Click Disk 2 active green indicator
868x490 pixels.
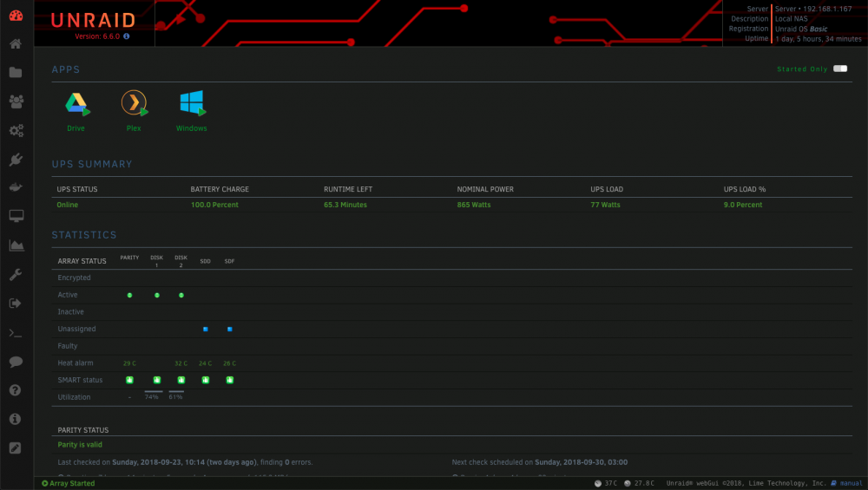pos(181,296)
